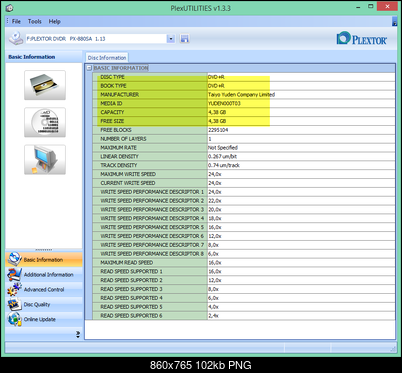Click the PLEXTOR DVDR drive field

[96, 39]
